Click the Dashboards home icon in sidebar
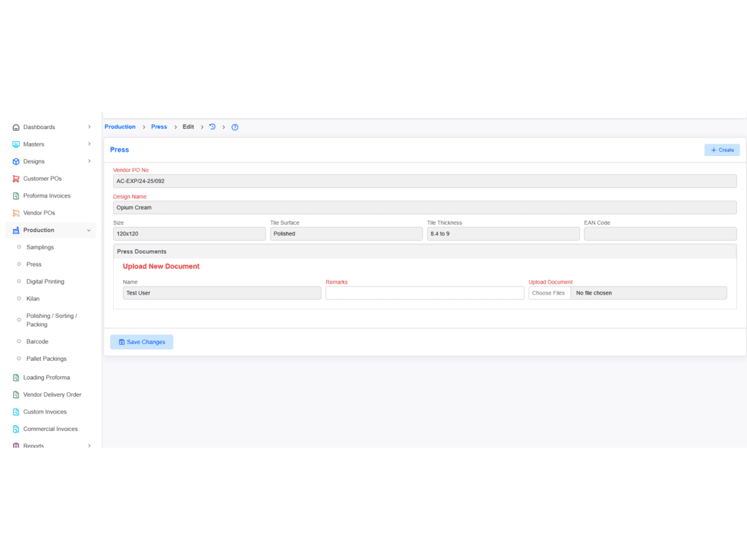 click(16, 127)
